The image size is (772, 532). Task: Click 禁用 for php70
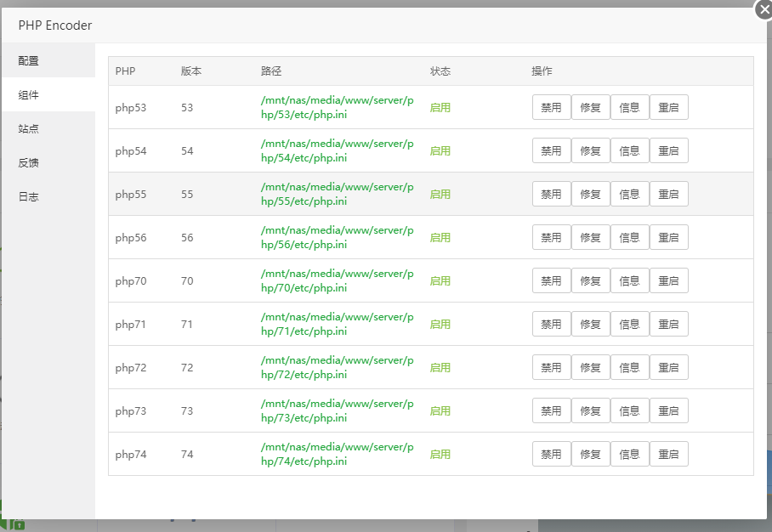[552, 280]
